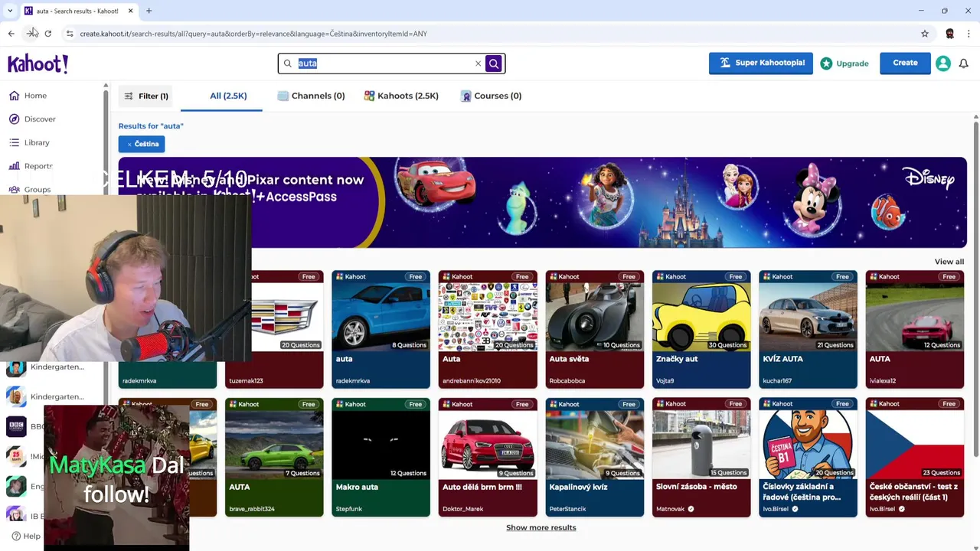
Task: Click Show more results link
Action: click(541, 527)
